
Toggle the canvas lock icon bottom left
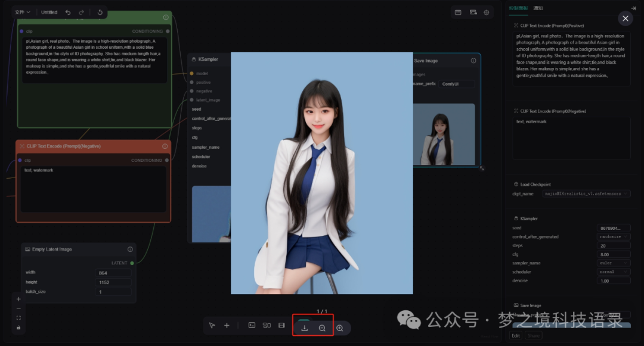click(x=18, y=328)
